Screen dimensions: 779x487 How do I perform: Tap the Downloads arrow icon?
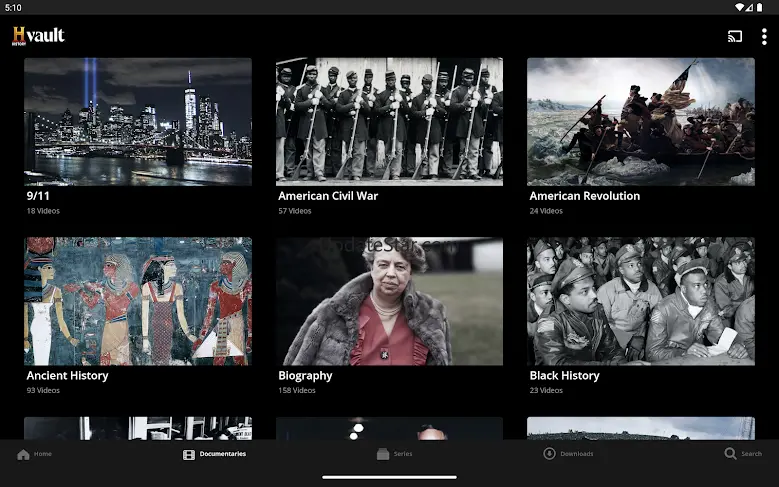(549, 453)
